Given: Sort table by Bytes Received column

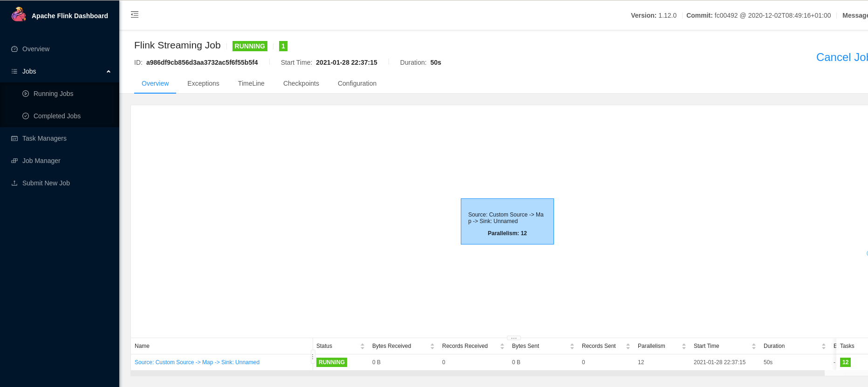Looking at the screenshot, I should pos(432,346).
